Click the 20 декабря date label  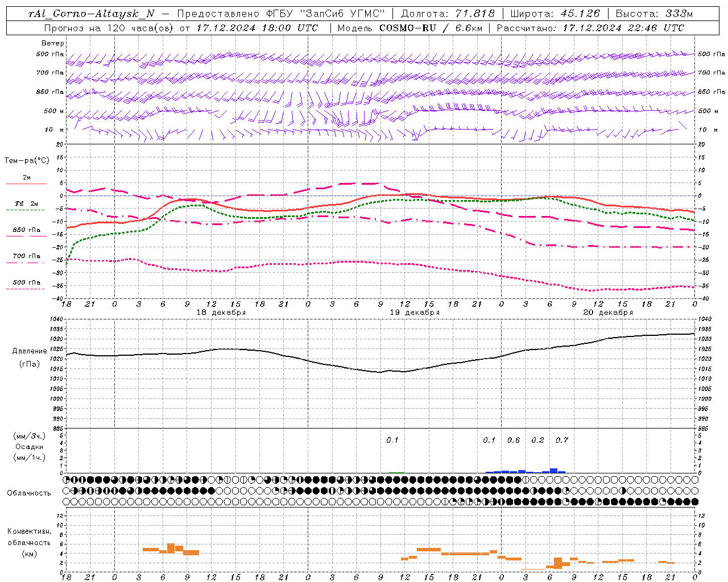pyautogui.click(x=608, y=313)
